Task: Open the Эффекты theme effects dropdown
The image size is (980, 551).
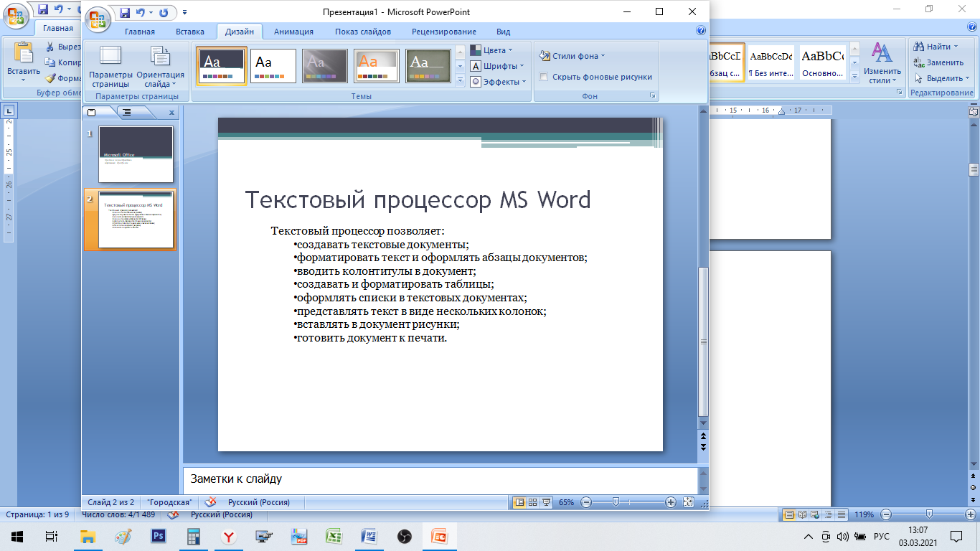Action: point(499,82)
